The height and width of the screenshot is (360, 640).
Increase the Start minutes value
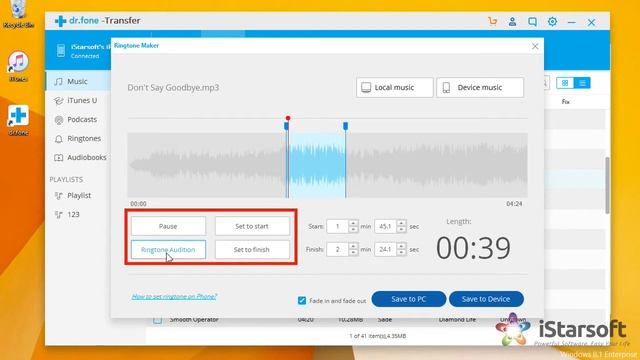point(353,223)
